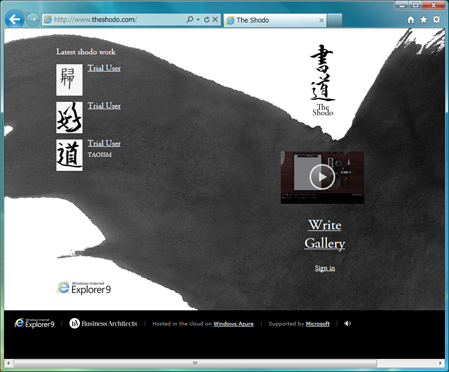Click the Home icon

coord(411,20)
